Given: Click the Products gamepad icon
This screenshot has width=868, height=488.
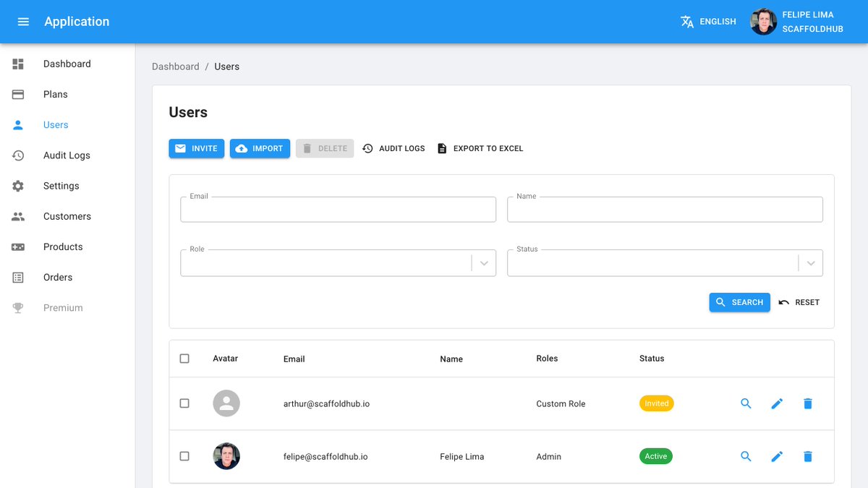Looking at the screenshot, I should 18,247.
